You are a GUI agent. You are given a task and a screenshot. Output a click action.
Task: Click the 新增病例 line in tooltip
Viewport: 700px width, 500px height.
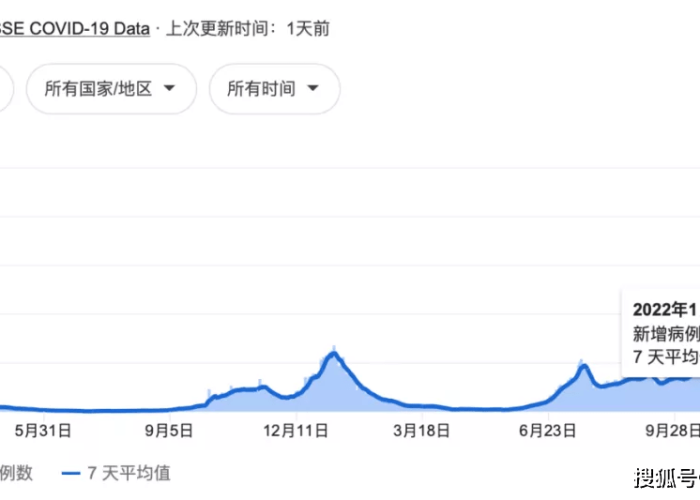point(666,333)
